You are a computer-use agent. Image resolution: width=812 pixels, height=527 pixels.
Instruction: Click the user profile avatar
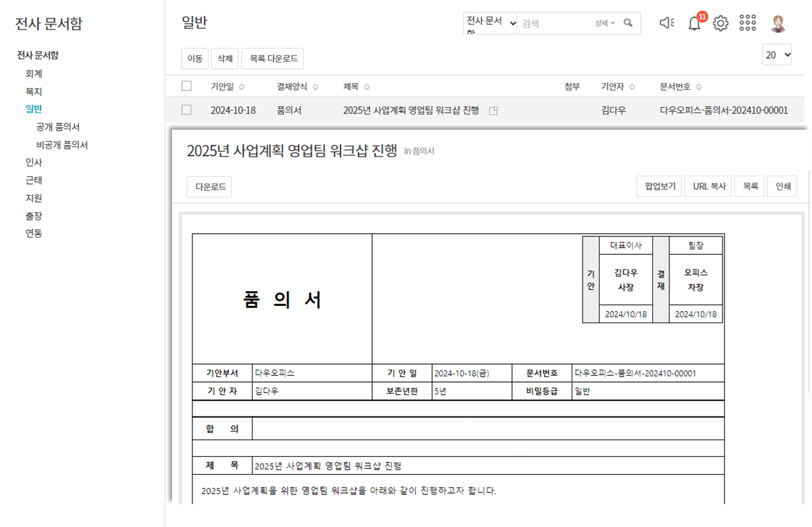tap(778, 24)
